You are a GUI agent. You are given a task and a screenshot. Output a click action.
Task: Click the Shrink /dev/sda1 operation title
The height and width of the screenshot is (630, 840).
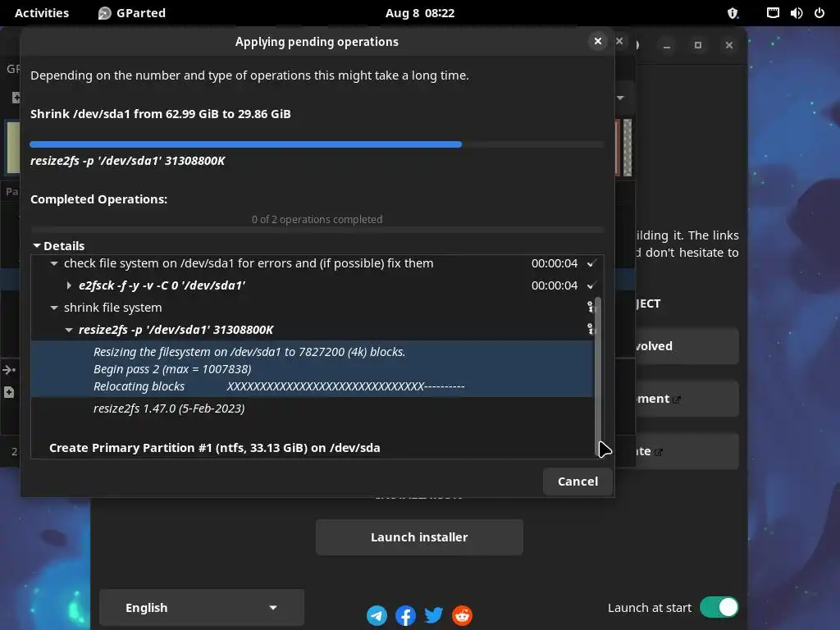click(x=160, y=114)
